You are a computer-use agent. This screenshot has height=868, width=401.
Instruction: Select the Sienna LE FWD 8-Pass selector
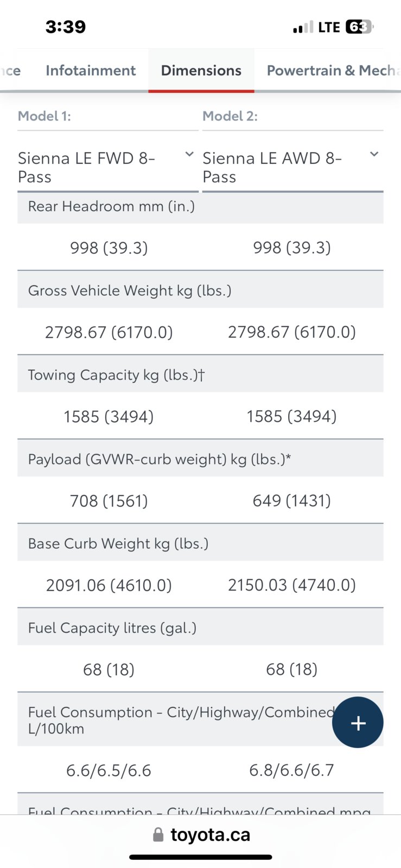(x=108, y=167)
